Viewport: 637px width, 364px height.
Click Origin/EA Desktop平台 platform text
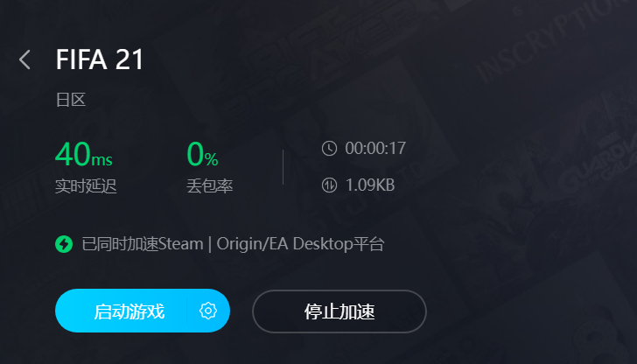[x=301, y=244]
